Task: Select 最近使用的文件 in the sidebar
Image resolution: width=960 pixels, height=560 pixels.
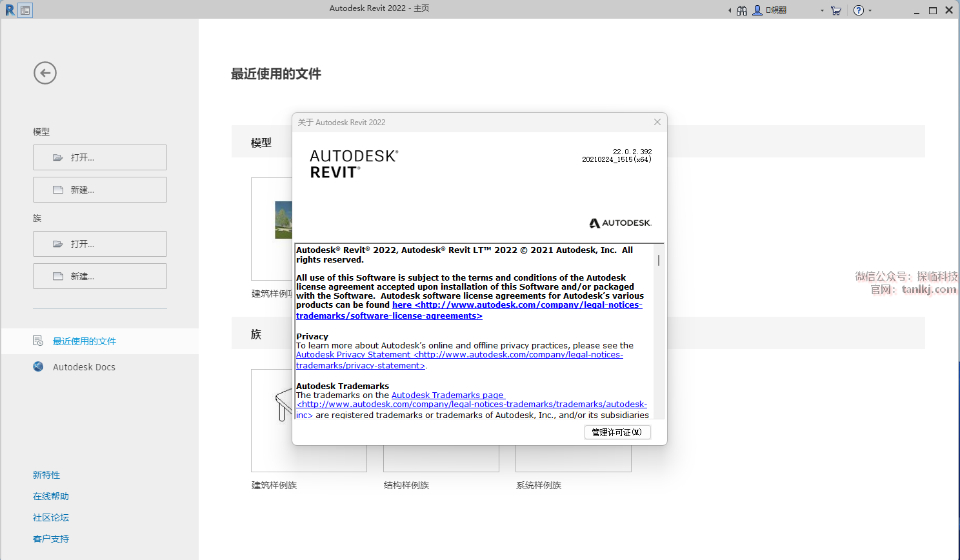Action: point(100,341)
